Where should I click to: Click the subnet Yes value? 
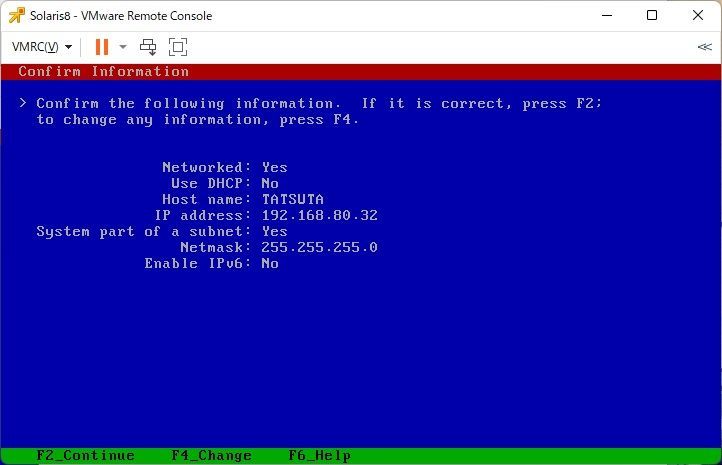point(274,231)
